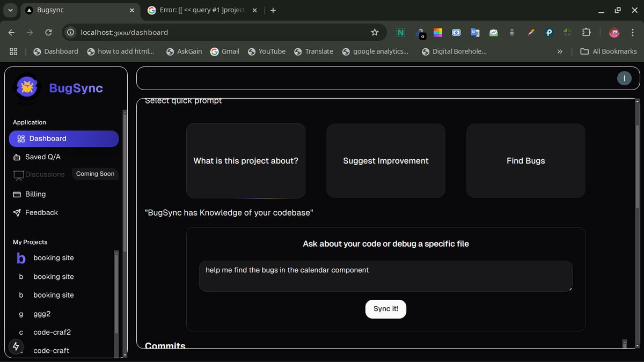This screenshot has width=644, height=362.
Task: Click the Discussions presentation icon
Action: [19, 175]
